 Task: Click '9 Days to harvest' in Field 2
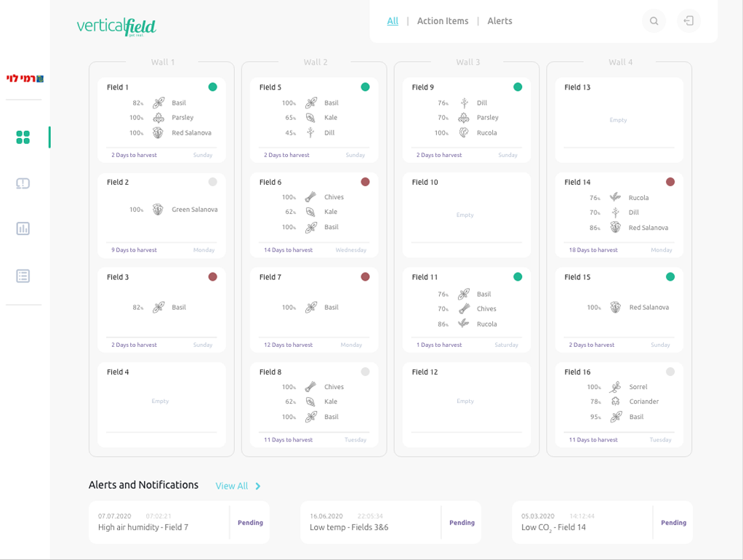point(134,250)
